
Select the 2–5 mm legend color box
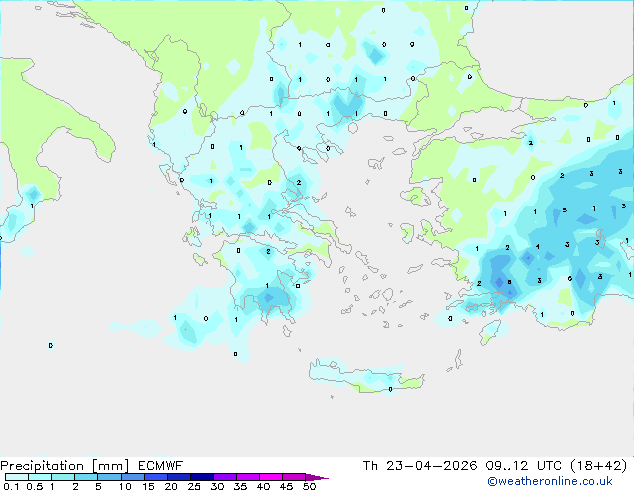click(x=86, y=477)
